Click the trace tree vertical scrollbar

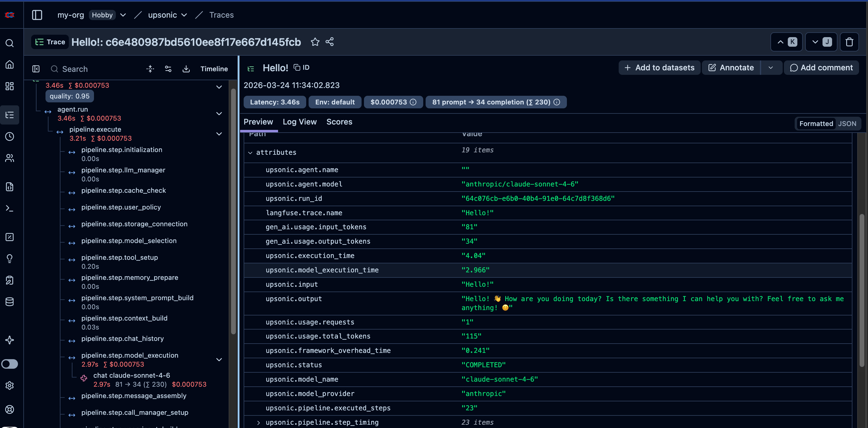pos(233,212)
